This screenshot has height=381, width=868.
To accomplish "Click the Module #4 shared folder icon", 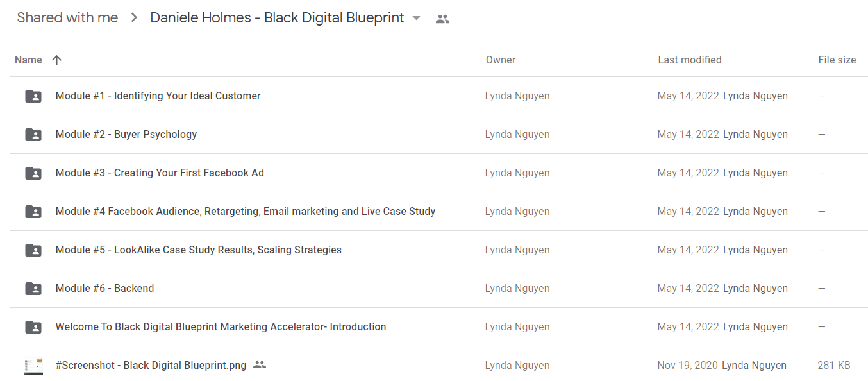I will point(33,212).
